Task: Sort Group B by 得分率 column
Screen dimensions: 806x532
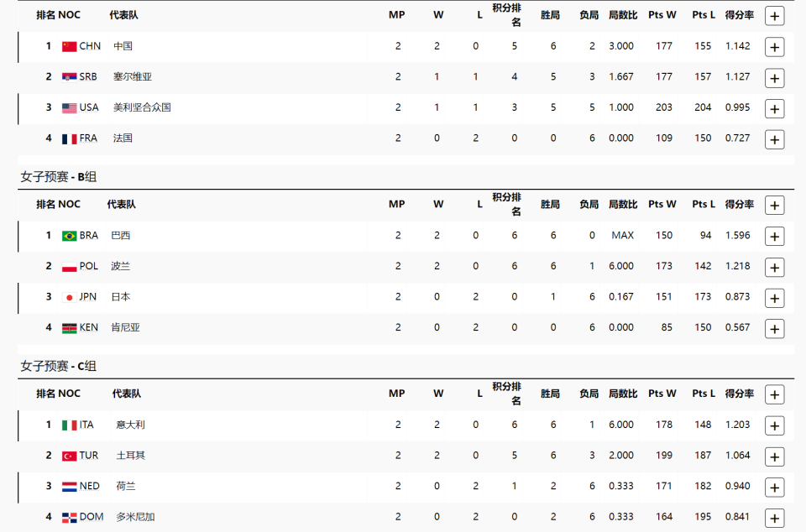Action: pyautogui.click(x=739, y=205)
